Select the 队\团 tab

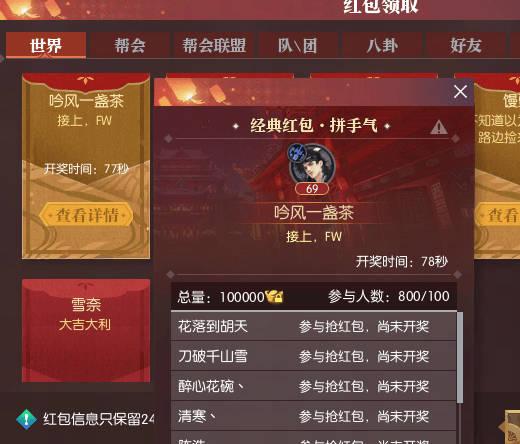[x=298, y=45]
